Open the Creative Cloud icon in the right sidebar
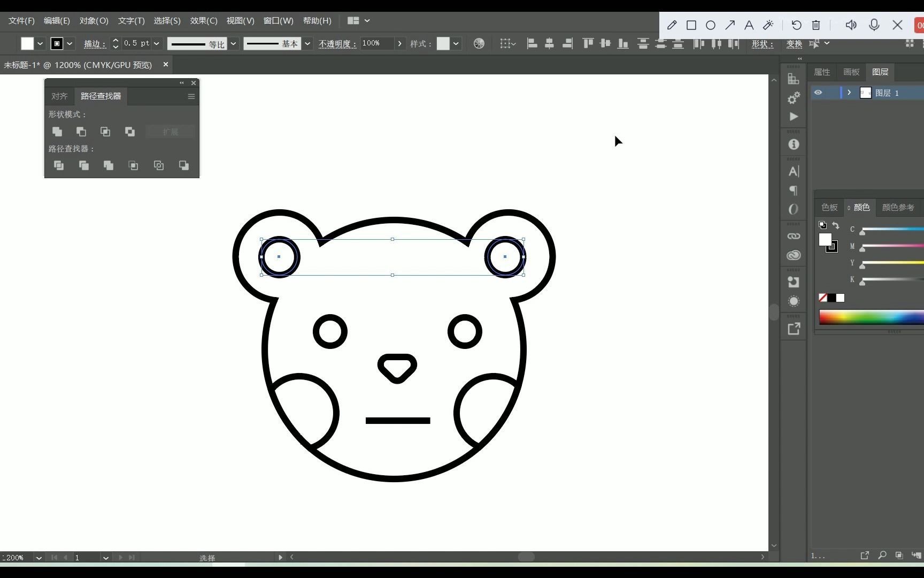Image resolution: width=924 pixels, height=578 pixels. (794, 255)
